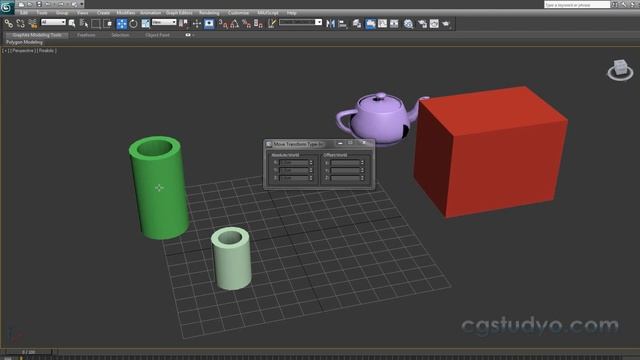Open the Tools menu
This screenshot has height=360, width=640.
pyautogui.click(x=42, y=13)
